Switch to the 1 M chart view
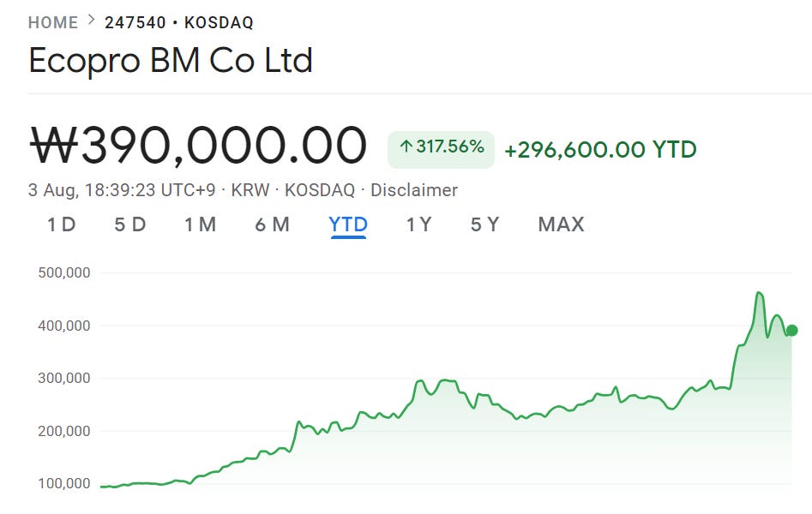The image size is (812, 514). coord(201,224)
